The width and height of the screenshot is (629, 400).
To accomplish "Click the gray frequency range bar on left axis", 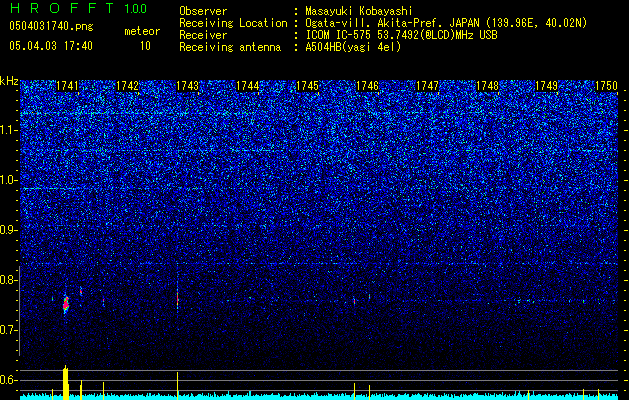I will [19, 311].
